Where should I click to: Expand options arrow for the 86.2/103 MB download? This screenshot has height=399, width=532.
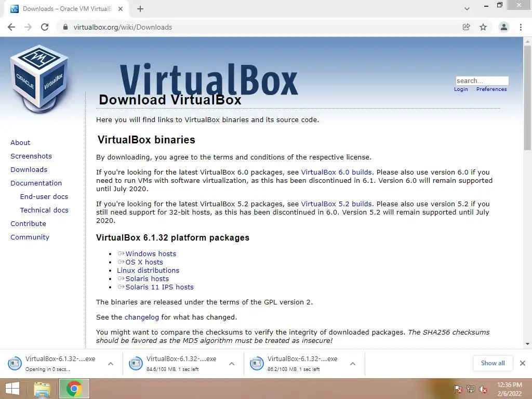point(353,364)
